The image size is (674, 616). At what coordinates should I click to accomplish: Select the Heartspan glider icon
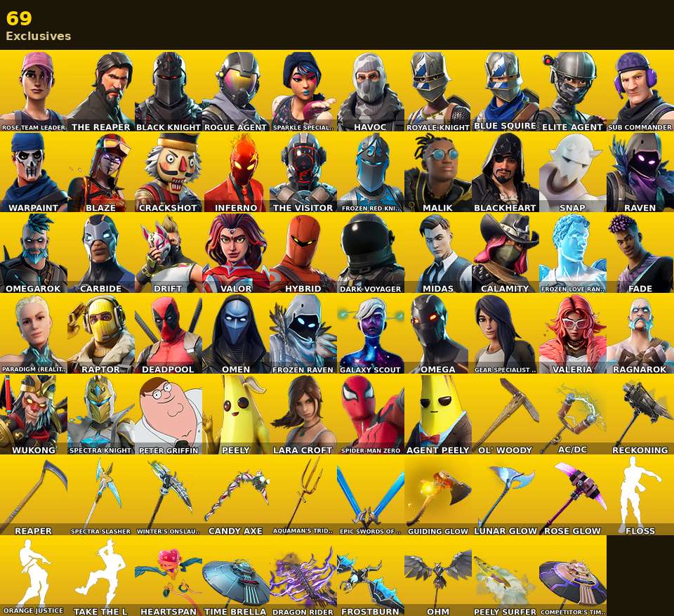pyautogui.click(x=168, y=576)
